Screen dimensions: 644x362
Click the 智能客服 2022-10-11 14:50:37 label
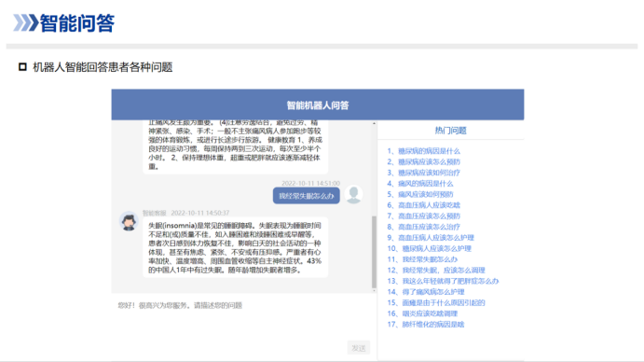tap(185, 213)
